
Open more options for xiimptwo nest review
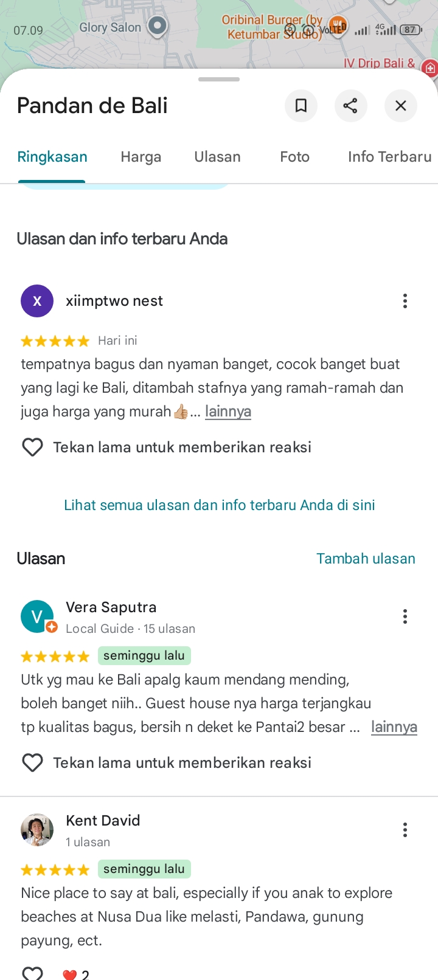405,301
